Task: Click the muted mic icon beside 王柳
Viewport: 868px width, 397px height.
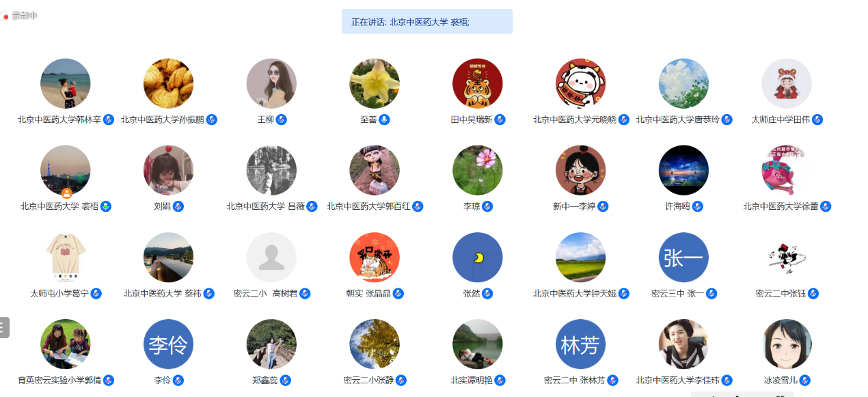Action: (282, 120)
